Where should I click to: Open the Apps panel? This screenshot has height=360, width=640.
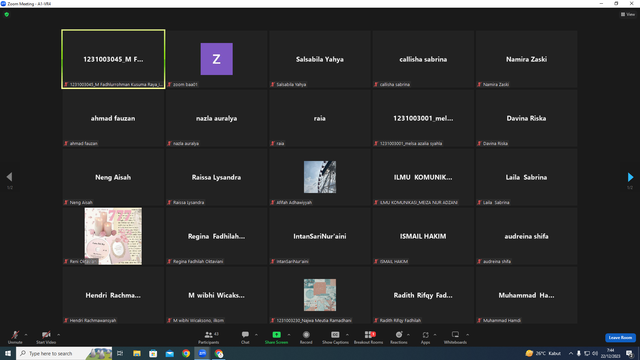coord(425,337)
